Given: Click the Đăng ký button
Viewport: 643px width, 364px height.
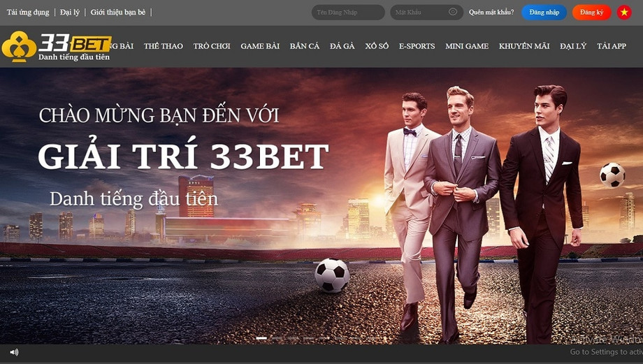Looking at the screenshot, I should [591, 13].
